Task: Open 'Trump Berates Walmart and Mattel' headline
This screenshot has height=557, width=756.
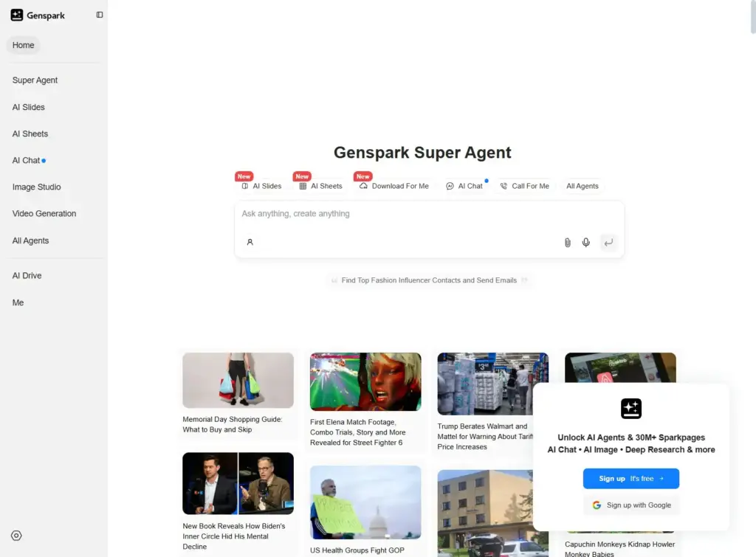Action: pos(485,437)
